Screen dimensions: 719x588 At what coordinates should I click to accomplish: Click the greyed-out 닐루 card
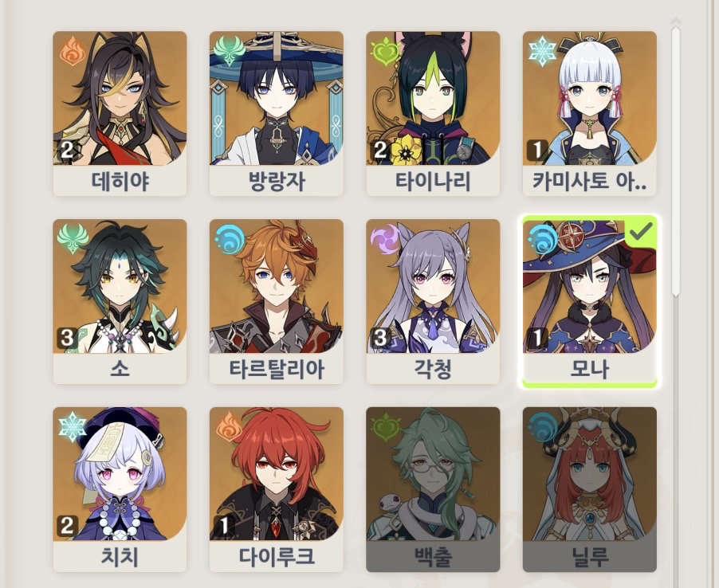(x=590, y=489)
